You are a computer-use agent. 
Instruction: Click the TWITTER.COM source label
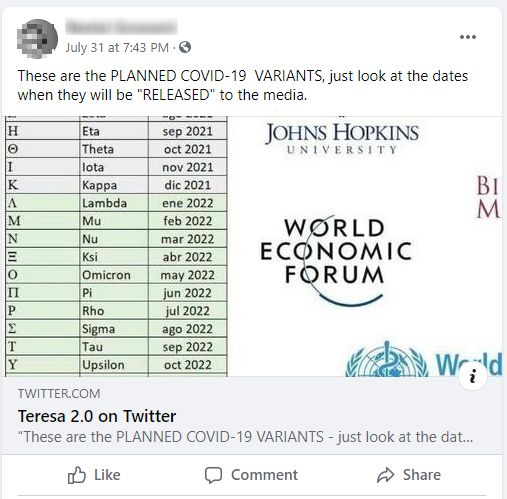[59, 394]
